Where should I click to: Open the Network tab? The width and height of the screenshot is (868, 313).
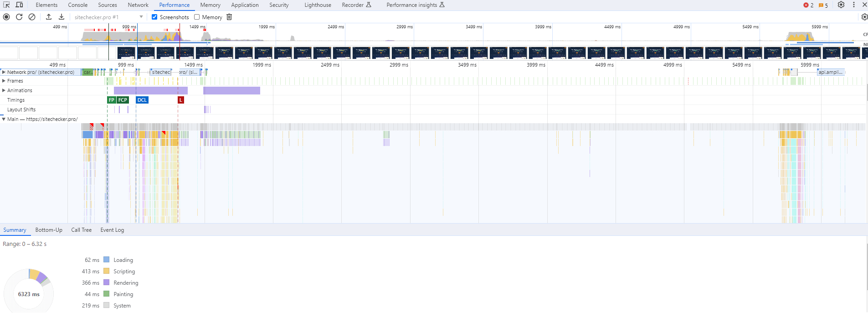click(x=138, y=5)
